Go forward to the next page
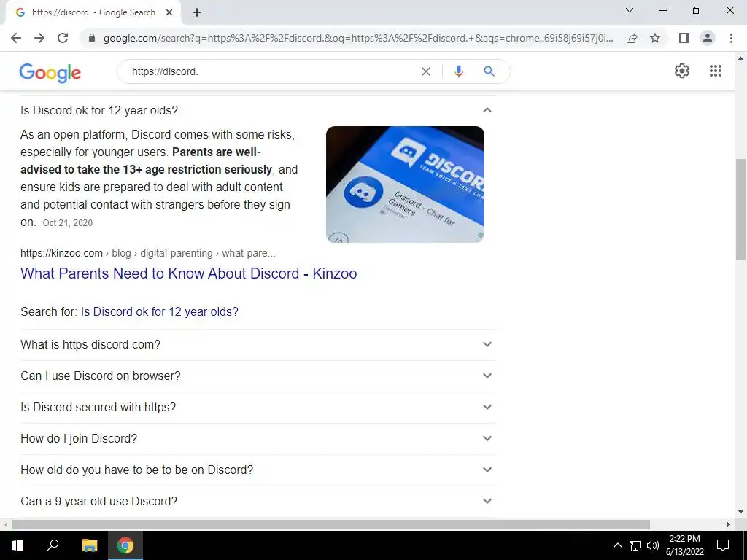Viewport: 747px width, 560px height. tap(39, 38)
